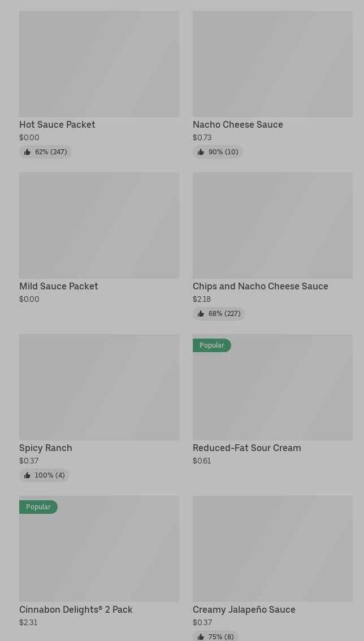364x641 pixels.
Task: Open the Nacho Cheese Sauce image
Action: click(272, 64)
